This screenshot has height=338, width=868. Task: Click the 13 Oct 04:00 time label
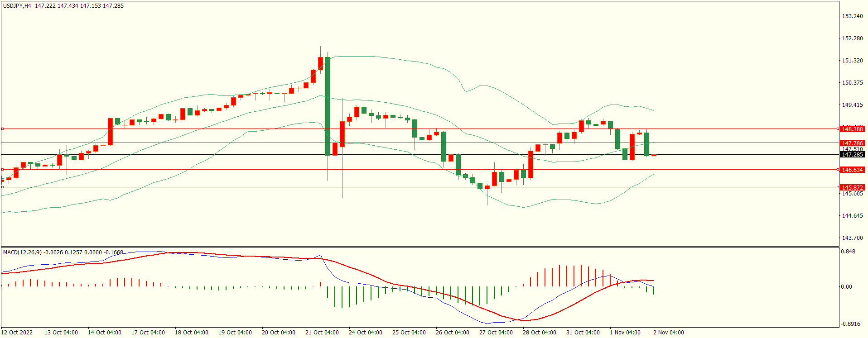tap(61, 333)
